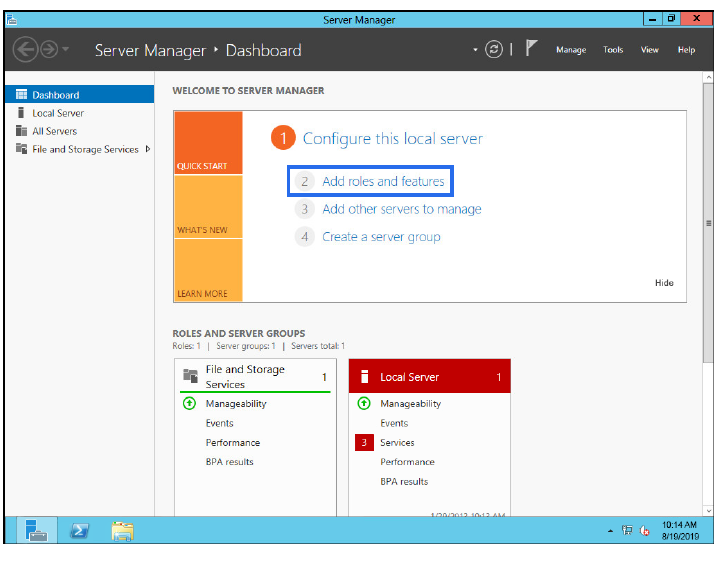Click the Server Manager title bar icon
Image resolution: width=718 pixels, height=572 pixels.
pyautogui.click(x=12, y=20)
